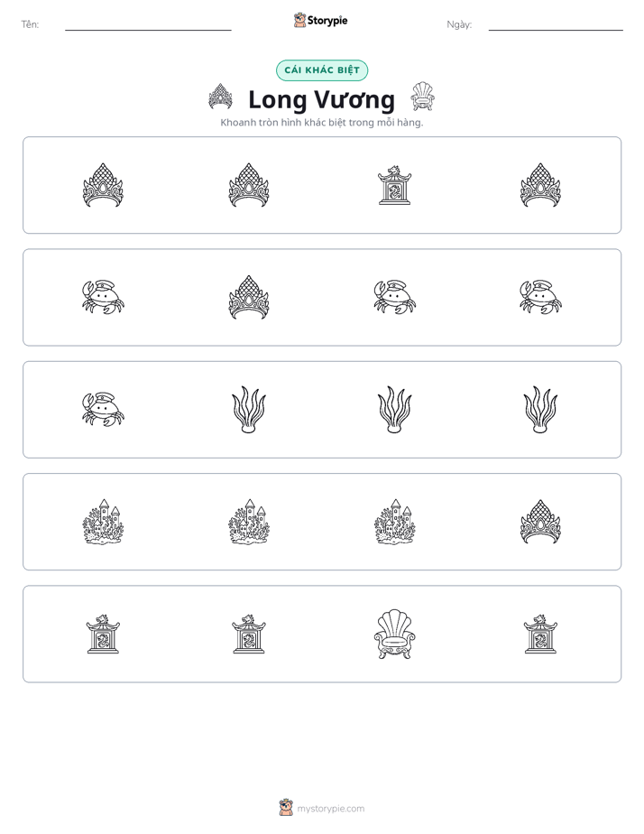644x834 pixels.
Task: Select the last crab with a cap in row two
Action: point(540,297)
